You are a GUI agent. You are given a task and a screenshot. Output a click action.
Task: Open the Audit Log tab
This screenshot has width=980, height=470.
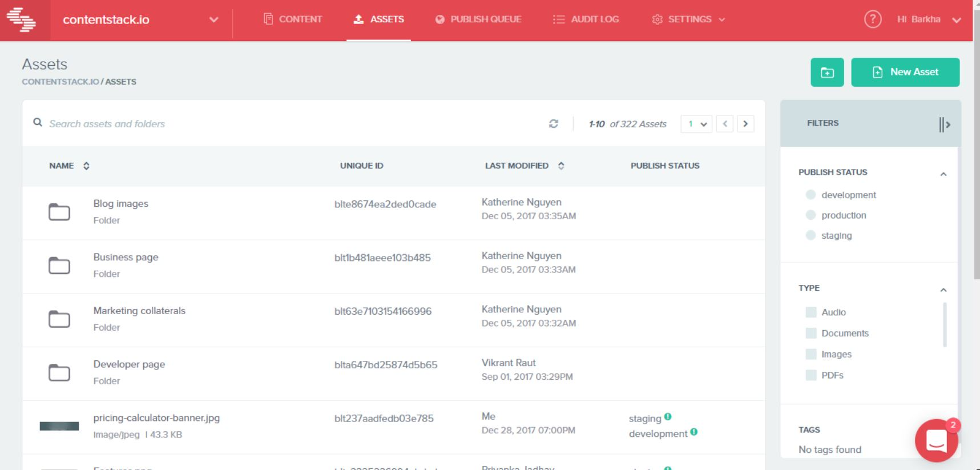586,19
